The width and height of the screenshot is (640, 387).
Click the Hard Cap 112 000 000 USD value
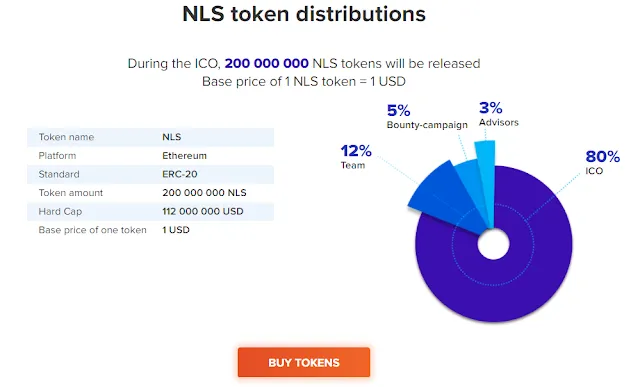click(203, 211)
